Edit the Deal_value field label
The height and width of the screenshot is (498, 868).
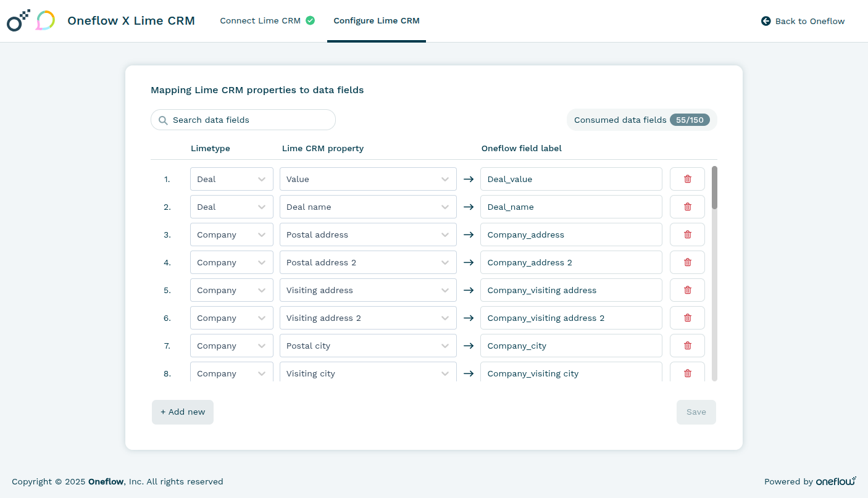pyautogui.click(x=571, y=179)
